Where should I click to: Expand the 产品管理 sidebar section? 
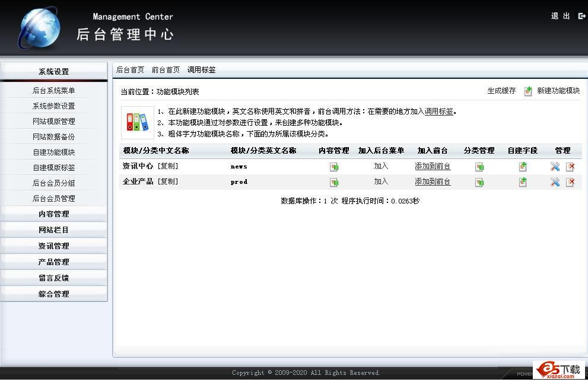pos(53,262)
